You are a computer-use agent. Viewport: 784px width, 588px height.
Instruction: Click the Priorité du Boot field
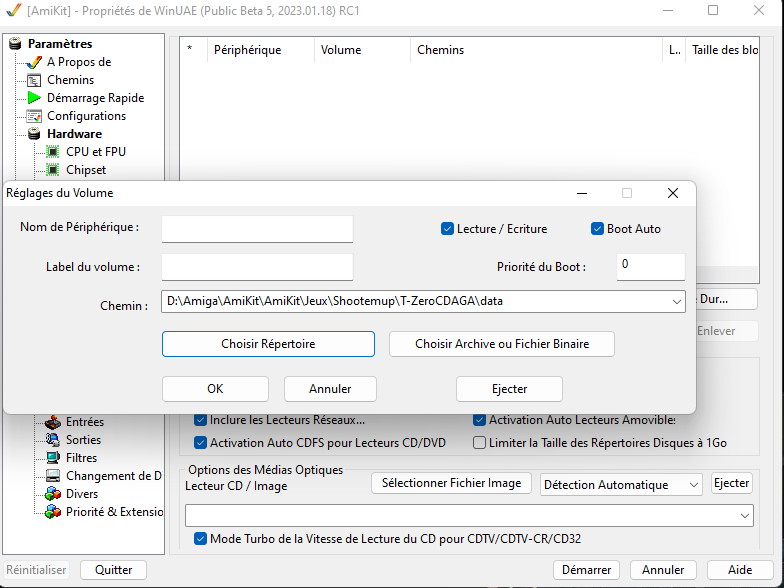[650, 267]
